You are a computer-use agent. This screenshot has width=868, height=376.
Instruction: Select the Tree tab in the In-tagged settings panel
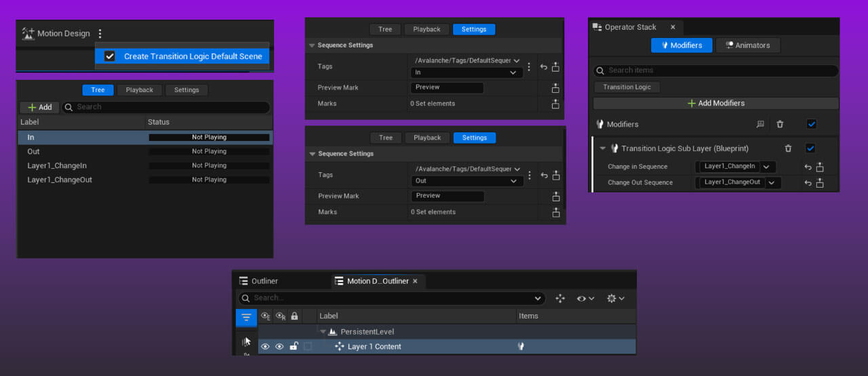pyautogui.click(x=385, y=29)
